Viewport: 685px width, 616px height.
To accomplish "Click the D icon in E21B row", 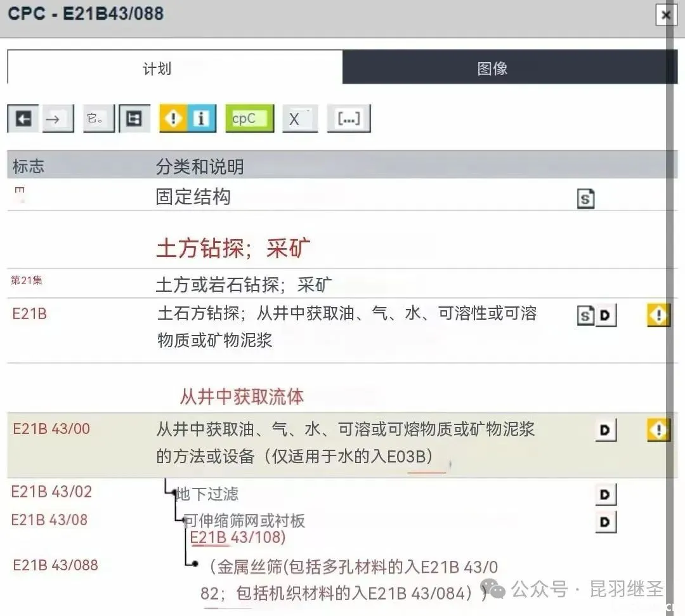I will pyautogui.click(x=606, y=315).
